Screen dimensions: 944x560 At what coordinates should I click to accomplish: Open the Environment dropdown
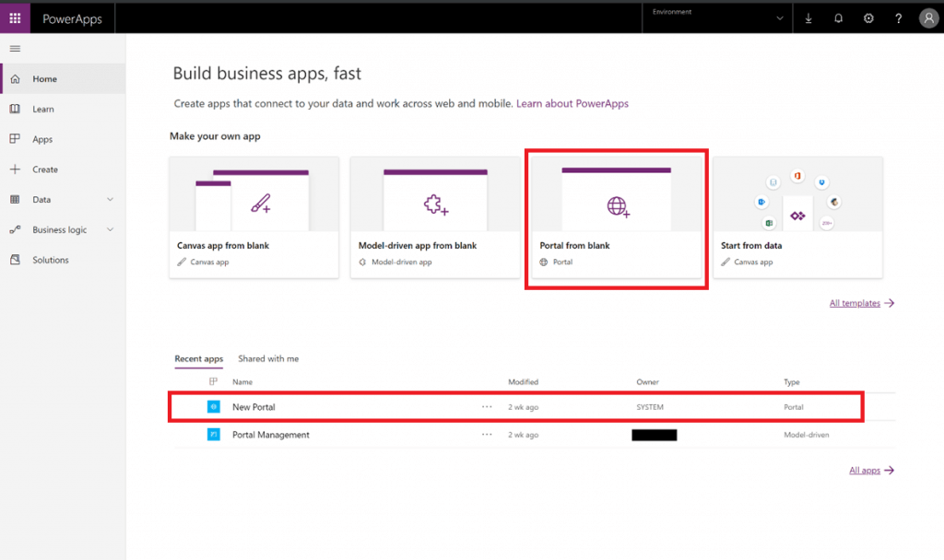click(x=717, y=17)
